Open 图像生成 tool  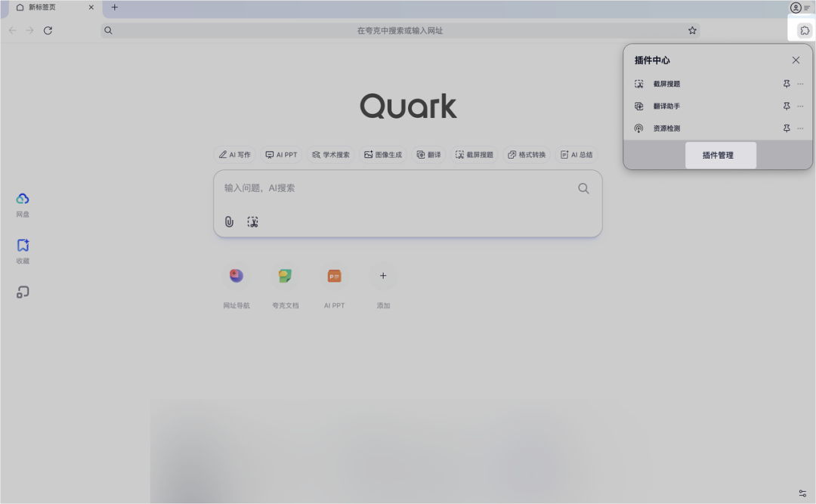(x=383, y=155)
